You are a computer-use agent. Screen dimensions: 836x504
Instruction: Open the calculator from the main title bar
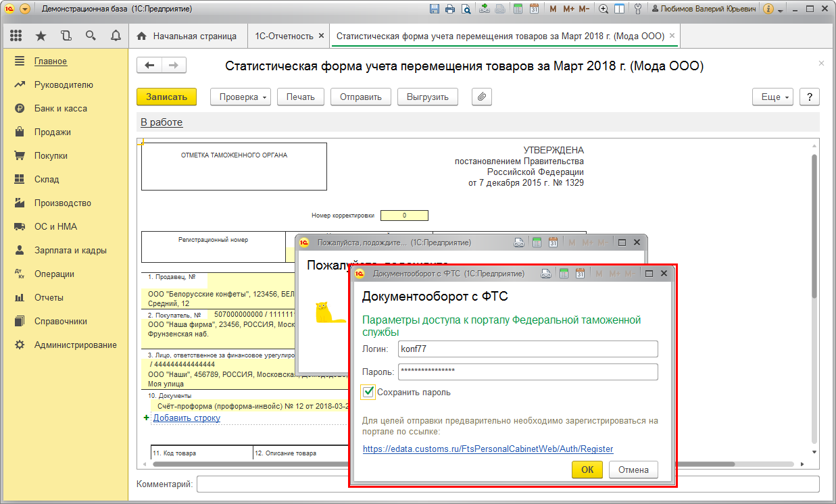point(518,9)
